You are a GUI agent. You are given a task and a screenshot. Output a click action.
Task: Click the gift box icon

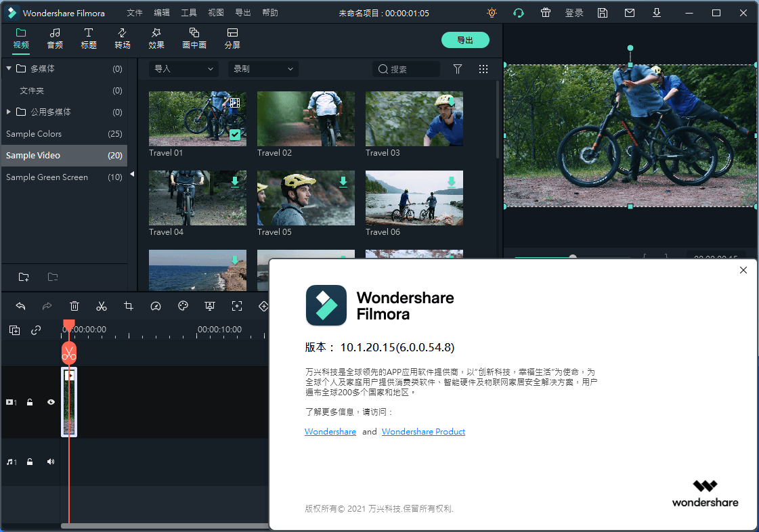(546, 13)
